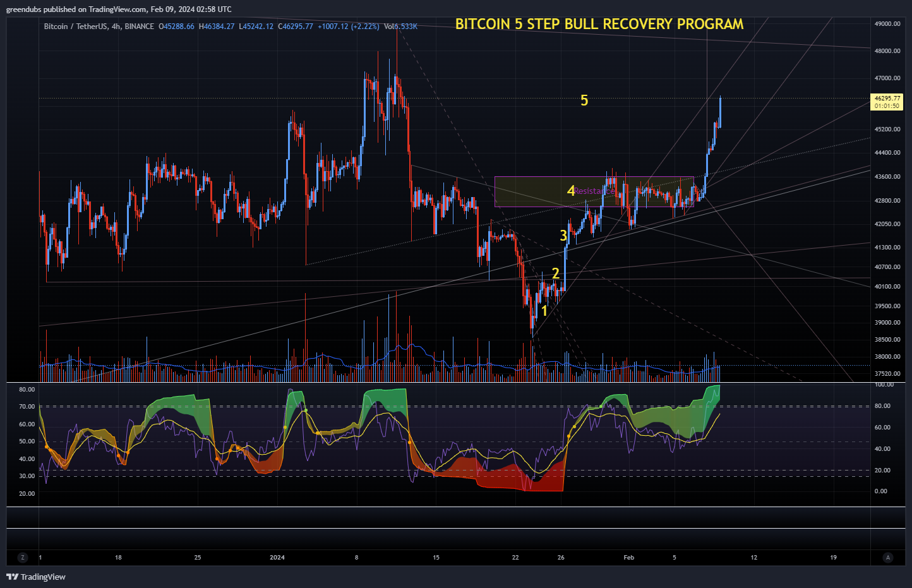
Task: Click the yellow step label 3
Action: (x=563, y=236)
